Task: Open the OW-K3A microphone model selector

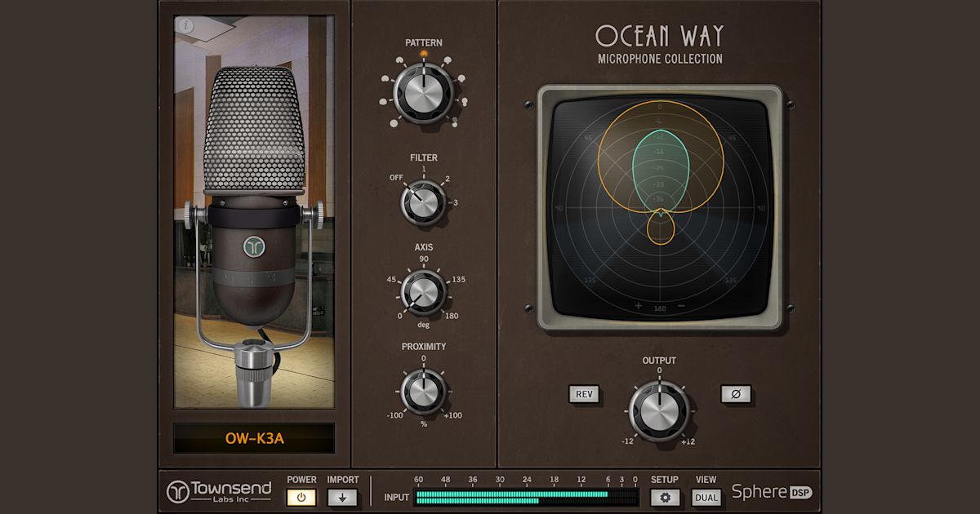Action: coord(254,438)
